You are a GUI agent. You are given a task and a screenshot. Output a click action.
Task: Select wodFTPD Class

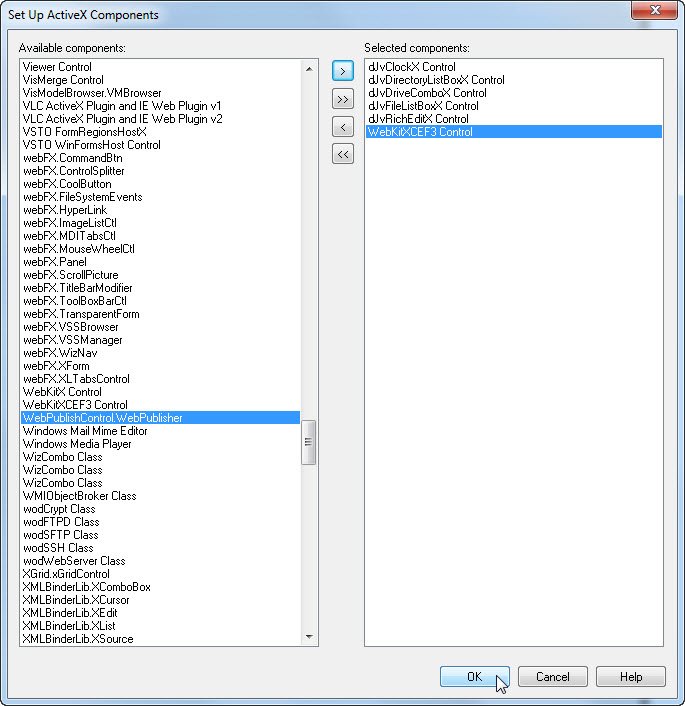[160, 522]
